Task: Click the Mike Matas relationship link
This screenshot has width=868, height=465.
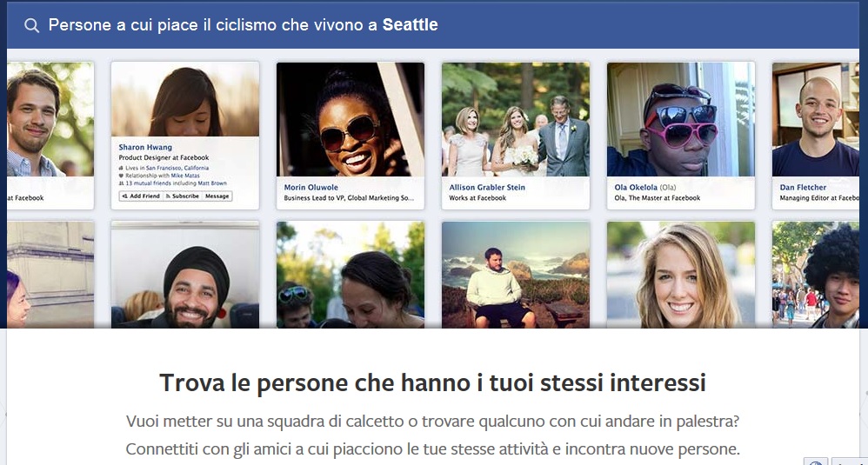Action: click(185, 176)
